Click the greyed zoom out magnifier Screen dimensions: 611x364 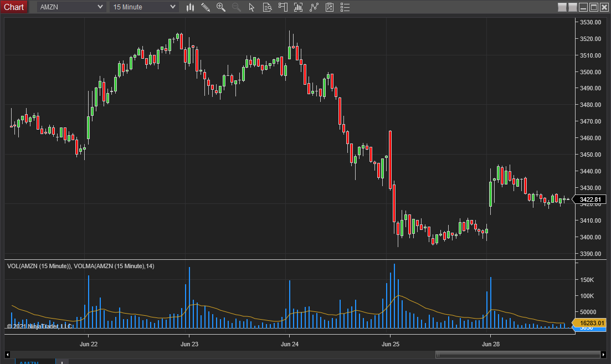click(x=236, y=7)
